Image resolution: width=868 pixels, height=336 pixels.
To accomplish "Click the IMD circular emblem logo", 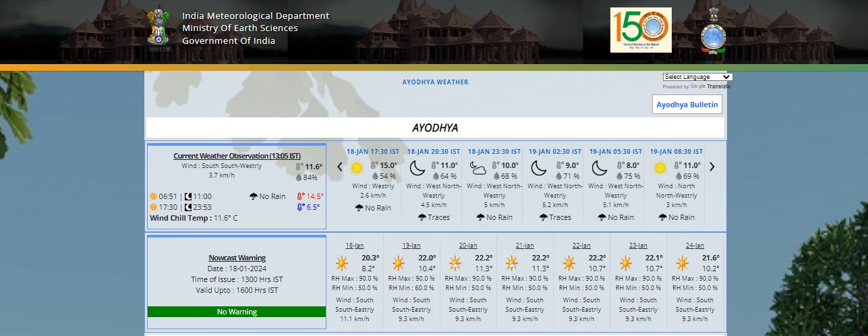I will tap(715, 31).
